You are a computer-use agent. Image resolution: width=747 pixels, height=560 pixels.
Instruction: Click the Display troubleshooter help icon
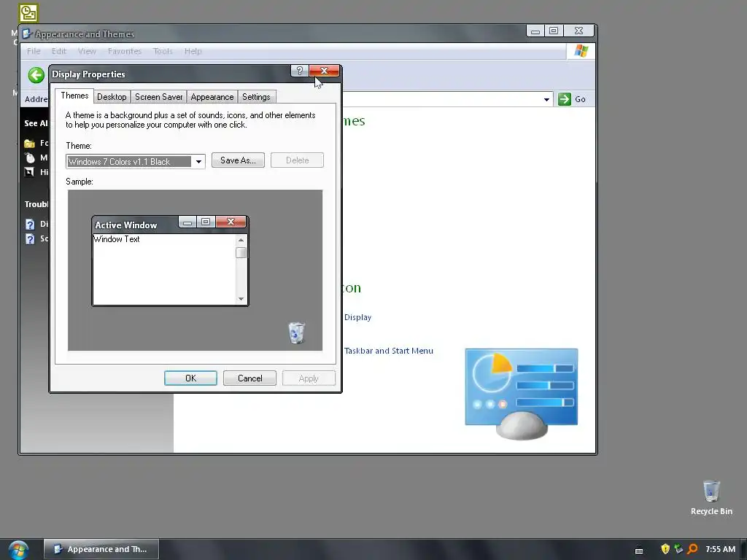point(30,225)
